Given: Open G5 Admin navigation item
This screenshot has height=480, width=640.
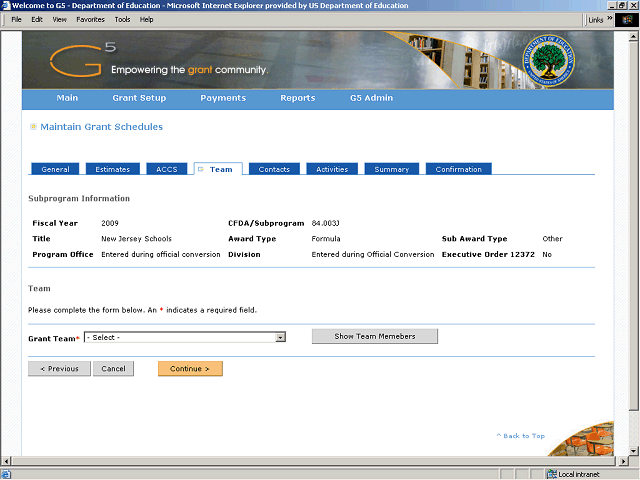Looking at the screenshot, I should (x=371, y=98).
